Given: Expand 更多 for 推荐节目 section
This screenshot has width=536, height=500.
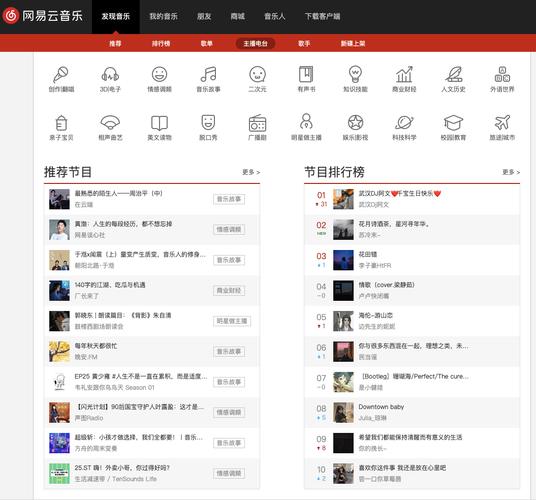Looking at the screenshot, I should click(x=251, y=172).
